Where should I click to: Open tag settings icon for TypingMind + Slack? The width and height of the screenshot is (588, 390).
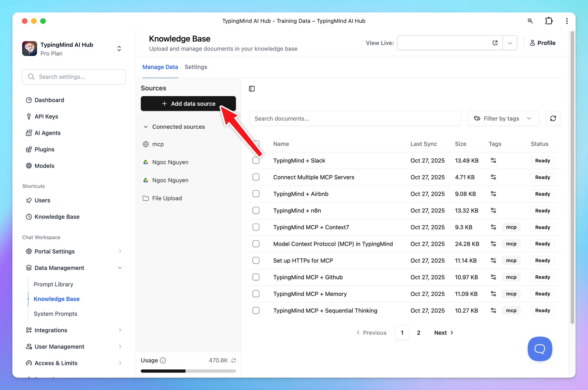pyautogui.click(x=493, y=161)
